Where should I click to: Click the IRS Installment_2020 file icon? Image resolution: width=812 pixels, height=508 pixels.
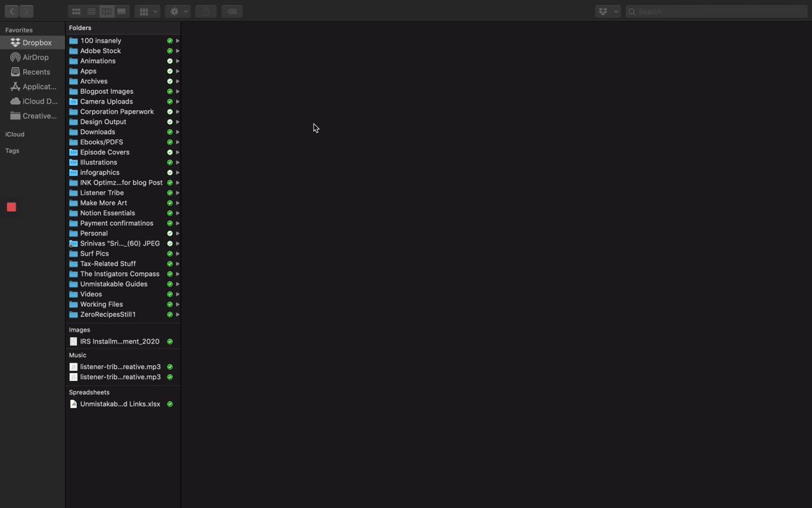click(x=73, y=341)
